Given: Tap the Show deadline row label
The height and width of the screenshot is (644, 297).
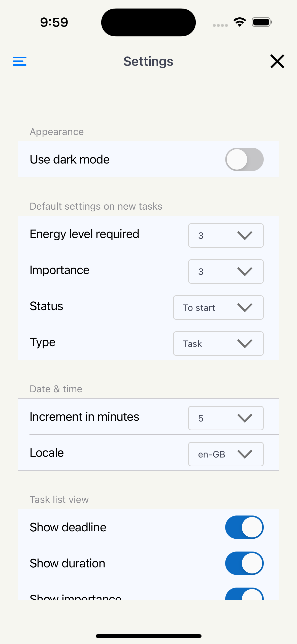Looking at the screenshot, I should (68, 527).
